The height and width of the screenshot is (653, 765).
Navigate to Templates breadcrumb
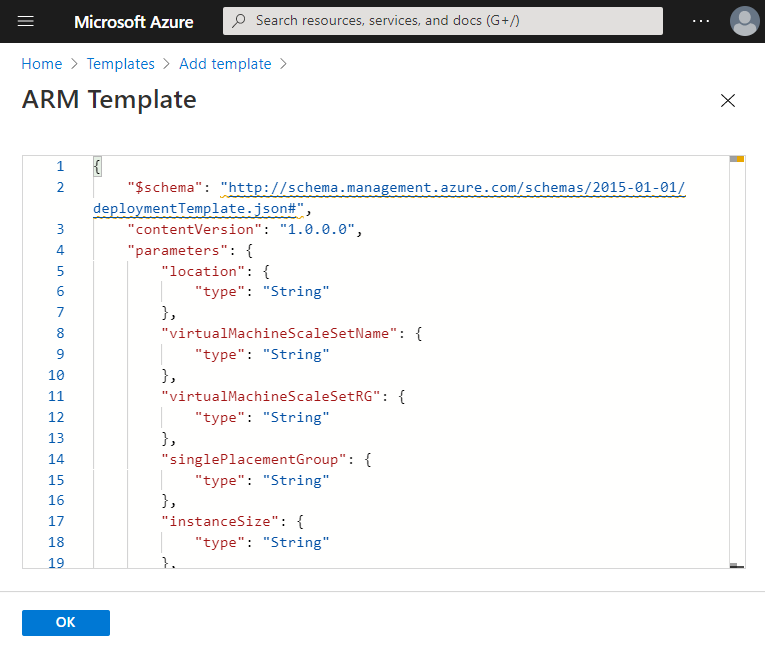120,64
